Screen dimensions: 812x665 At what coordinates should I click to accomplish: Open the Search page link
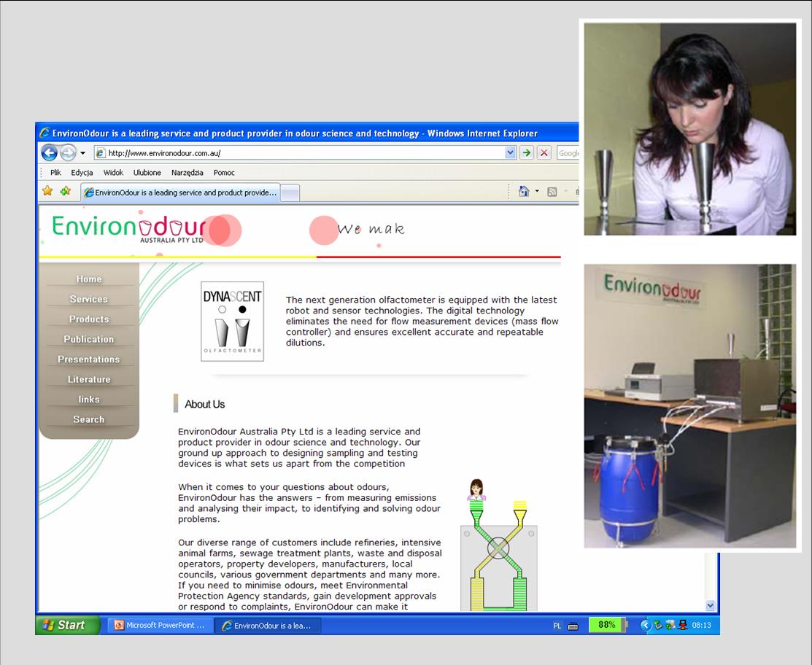[x=89, y=419]
